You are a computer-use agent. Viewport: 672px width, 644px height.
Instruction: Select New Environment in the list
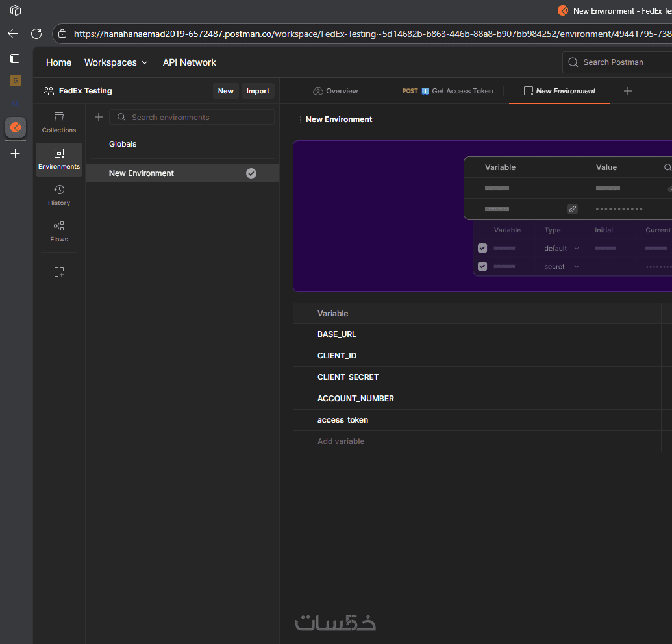182,173
